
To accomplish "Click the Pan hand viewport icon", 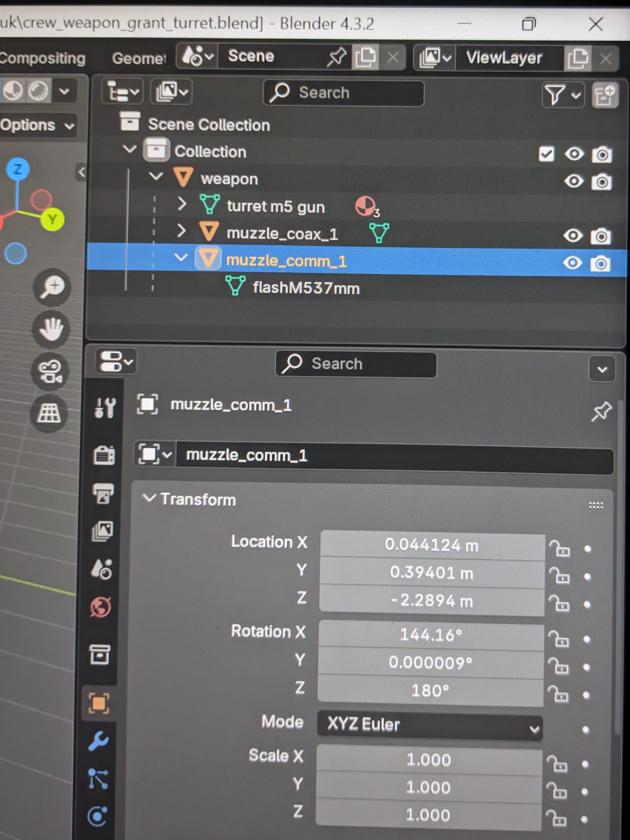I will [x=51, y=329].
